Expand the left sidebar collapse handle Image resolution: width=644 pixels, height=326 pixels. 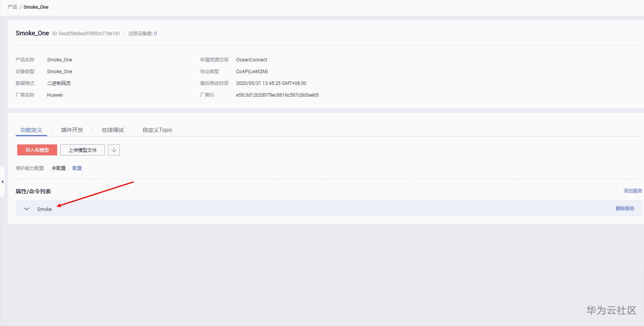coord(2,182)
